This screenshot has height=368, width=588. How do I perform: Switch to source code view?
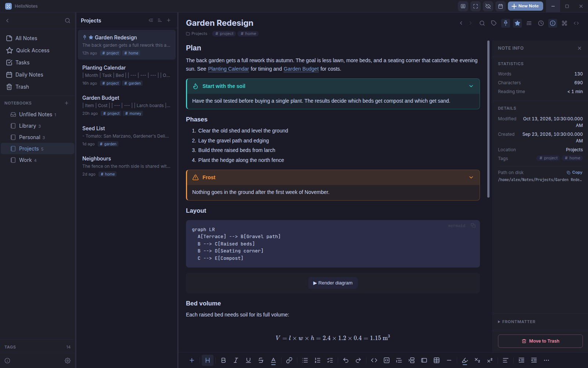(576, 23)
